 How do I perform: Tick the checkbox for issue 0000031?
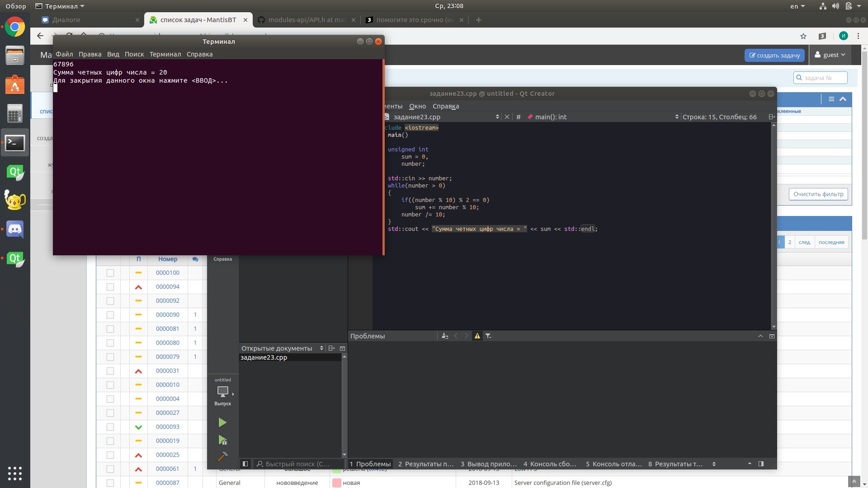110,371
